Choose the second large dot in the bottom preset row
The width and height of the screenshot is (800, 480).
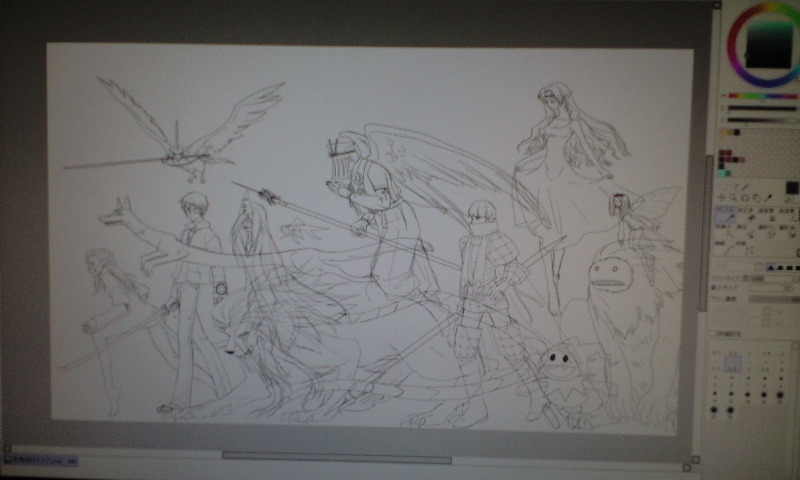731,410
